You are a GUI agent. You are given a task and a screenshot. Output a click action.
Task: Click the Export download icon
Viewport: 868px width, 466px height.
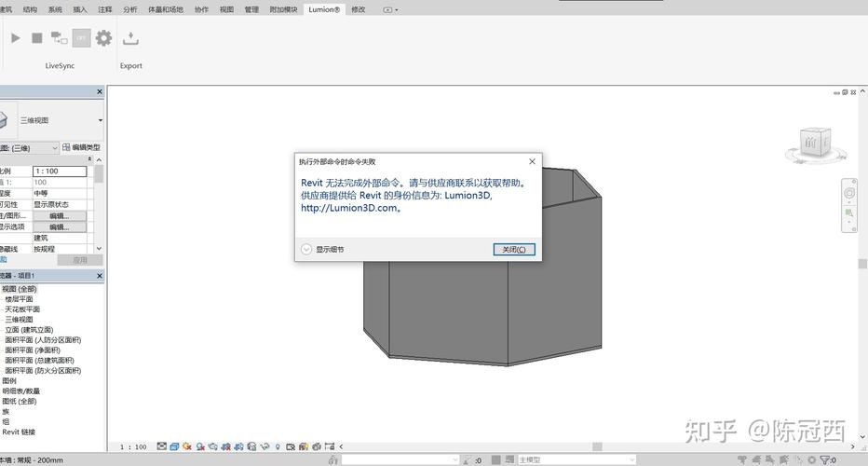pyautogui.click(x=130, y=37)
